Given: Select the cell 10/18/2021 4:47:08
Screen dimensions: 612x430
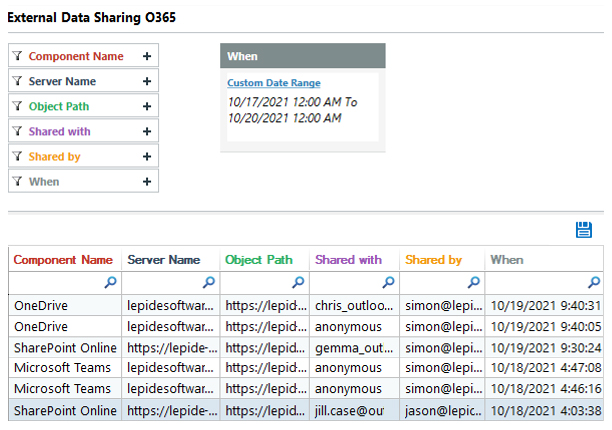Looking at the screenshot, I should point(544,368).
